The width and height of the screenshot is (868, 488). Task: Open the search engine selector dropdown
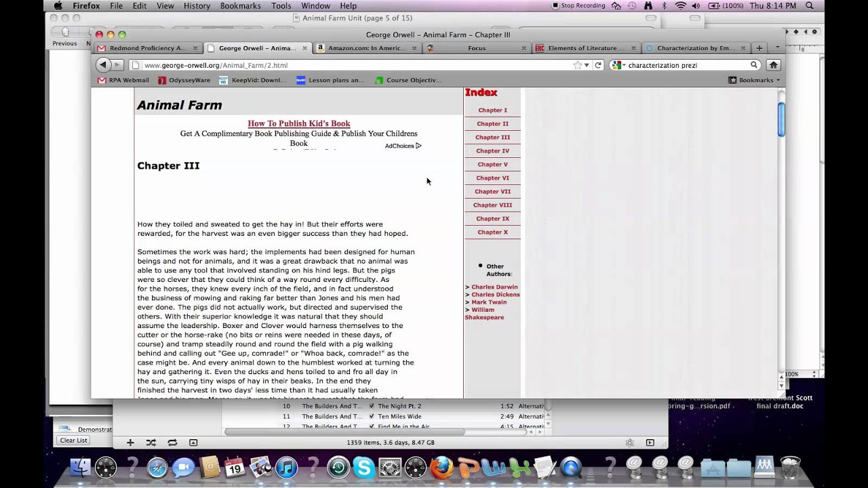(618, 65)
